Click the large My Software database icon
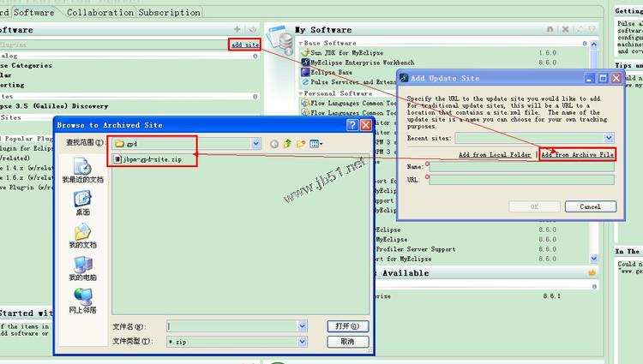Image resolution: width=643 pixels, height=364 pixels. click(280, 40)
